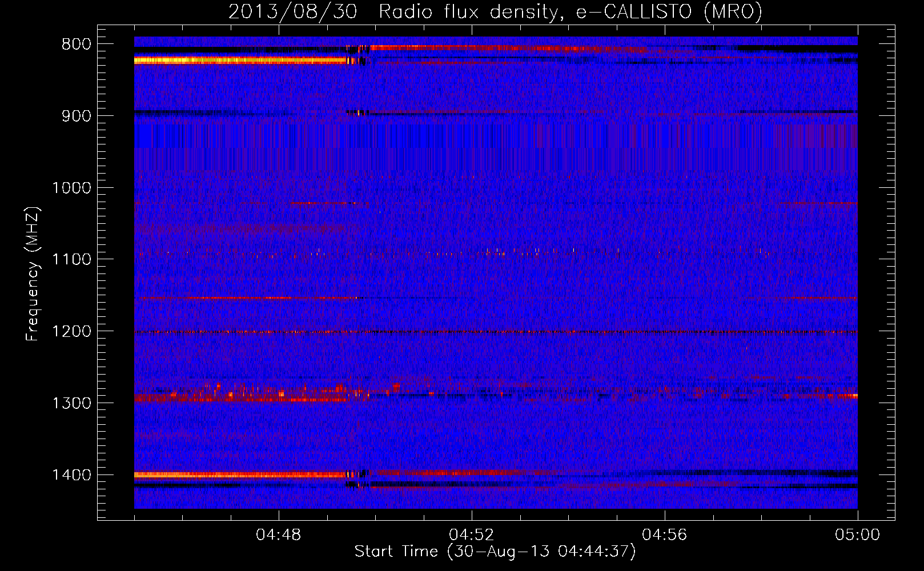Click the 1000 frequency tick label
The width and height of the screenshot is (924, 571).
click(71, 188)
